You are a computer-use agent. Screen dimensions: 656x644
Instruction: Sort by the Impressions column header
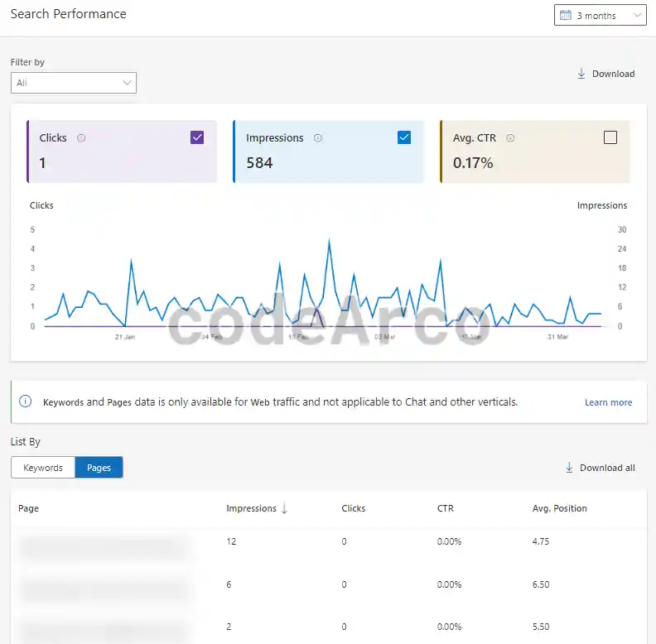click(x=252, y=508)
